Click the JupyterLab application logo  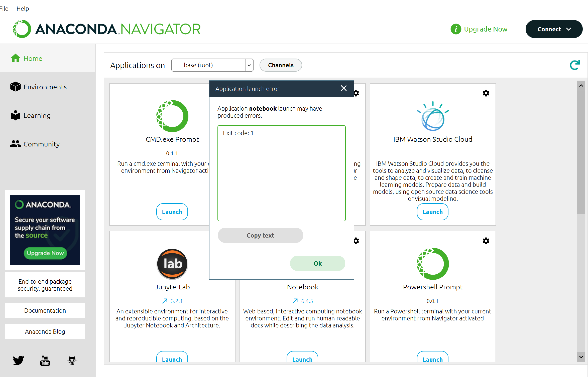coord(172,264)
